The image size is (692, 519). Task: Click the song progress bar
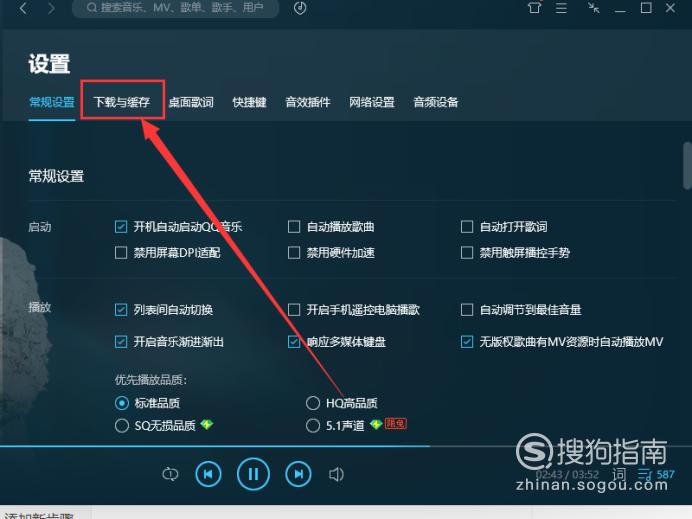click(x=346, y=446)
